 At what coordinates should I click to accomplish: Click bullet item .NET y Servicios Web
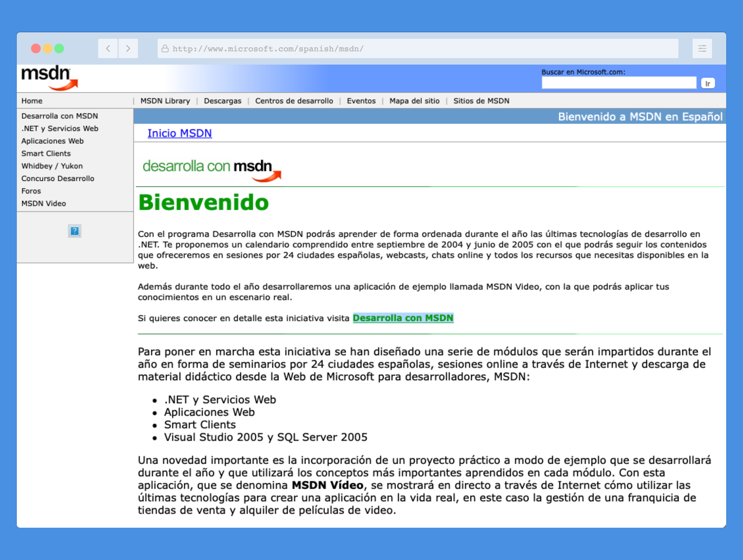pos(220,399)
